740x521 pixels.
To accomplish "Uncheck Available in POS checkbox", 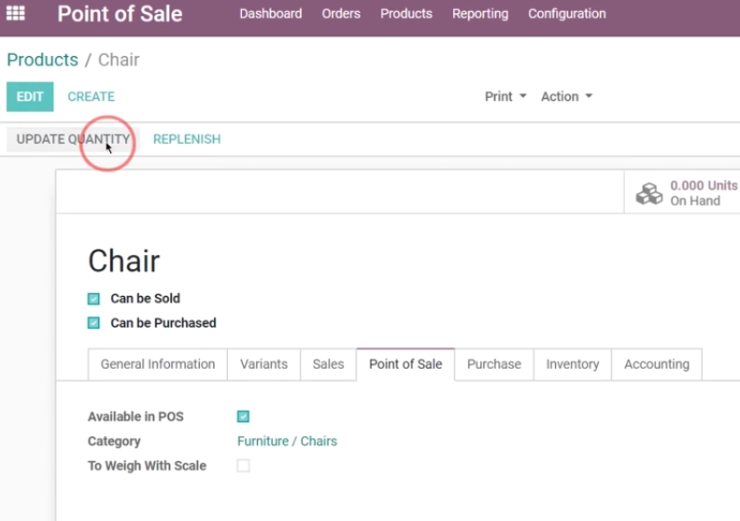I will tap(243, 417).
